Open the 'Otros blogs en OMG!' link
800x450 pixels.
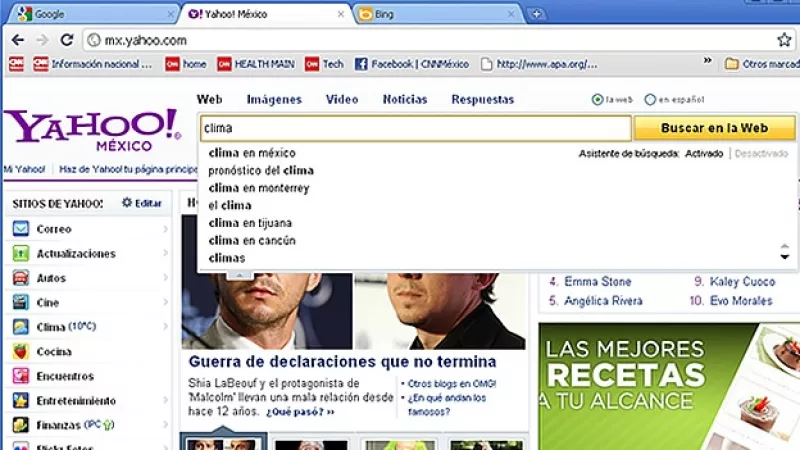452,384
